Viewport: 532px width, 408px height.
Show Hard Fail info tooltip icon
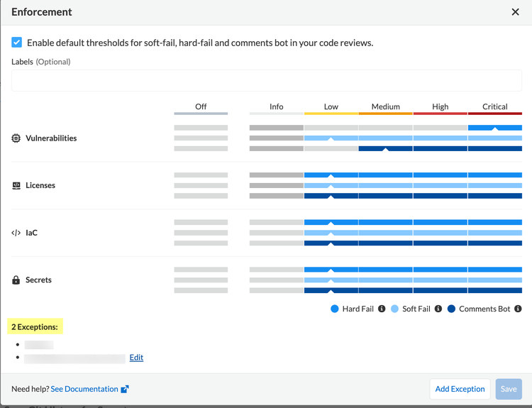[x=382, y=309]
